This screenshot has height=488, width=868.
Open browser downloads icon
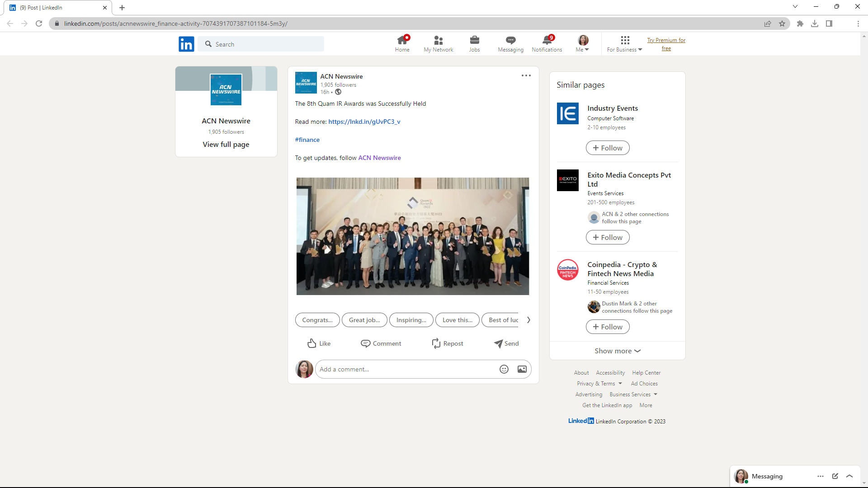815,23
